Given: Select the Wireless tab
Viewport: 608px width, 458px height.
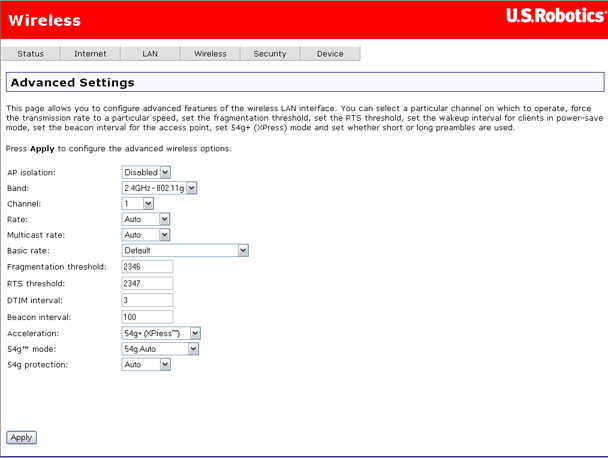Looking at the screenshot, I should tap(210, 54).
